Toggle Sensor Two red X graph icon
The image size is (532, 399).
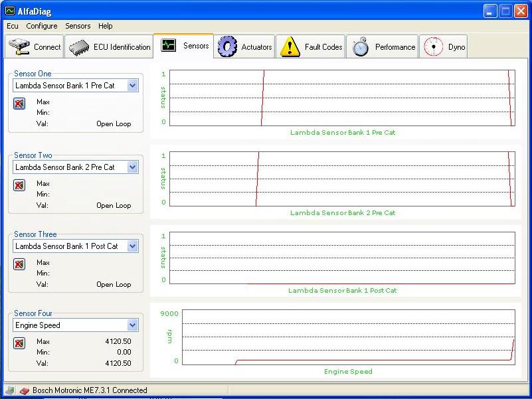pyautogui.click(x=19, y=185)
